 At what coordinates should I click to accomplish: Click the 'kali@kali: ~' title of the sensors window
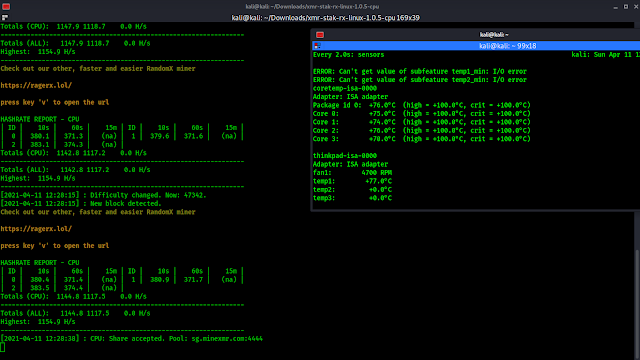(494, 35)
